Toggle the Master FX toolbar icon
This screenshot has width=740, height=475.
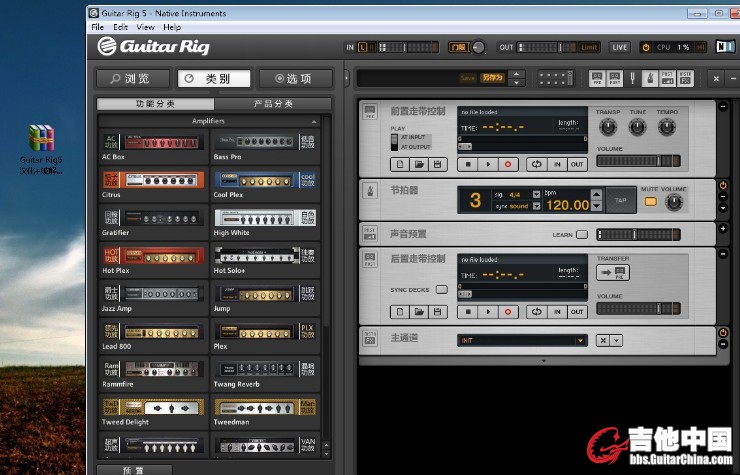[685, 78]
